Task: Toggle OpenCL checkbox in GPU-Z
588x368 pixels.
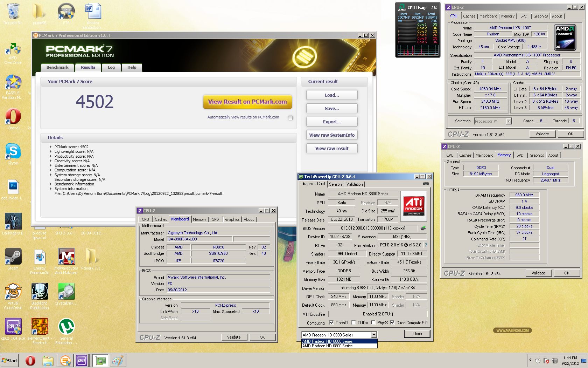Action: tap(331, 323)
